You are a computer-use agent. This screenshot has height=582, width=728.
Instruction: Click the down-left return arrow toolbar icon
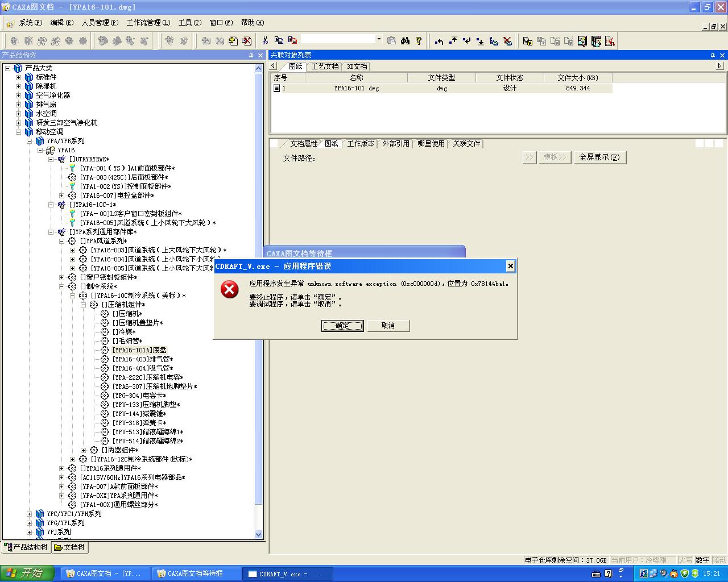click(466, 41)
